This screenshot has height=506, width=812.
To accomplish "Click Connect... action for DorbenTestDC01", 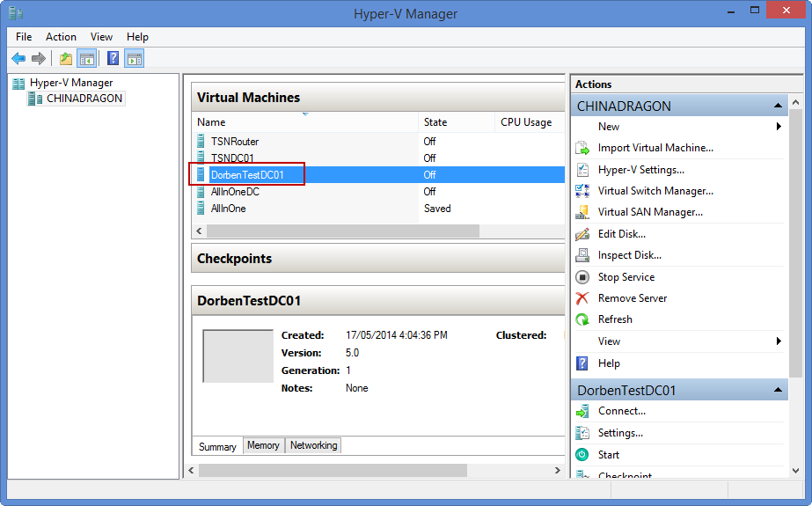I will coord(622,411).
